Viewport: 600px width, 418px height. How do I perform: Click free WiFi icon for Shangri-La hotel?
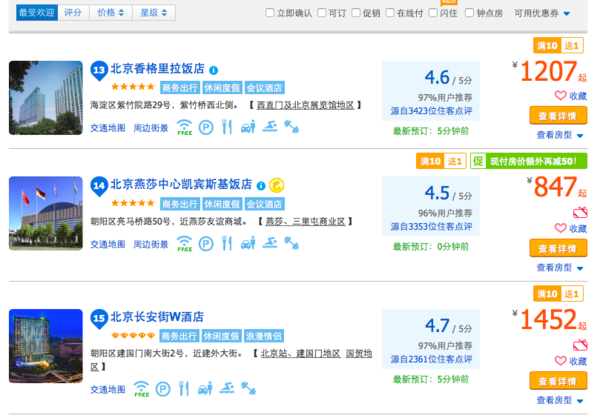[185, 127]
